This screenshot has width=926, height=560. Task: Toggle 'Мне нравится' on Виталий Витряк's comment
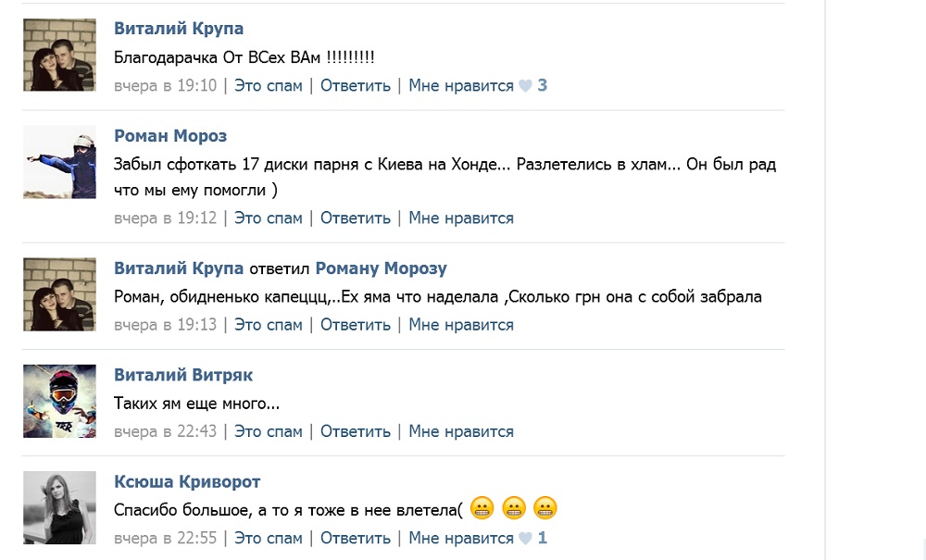460,431
